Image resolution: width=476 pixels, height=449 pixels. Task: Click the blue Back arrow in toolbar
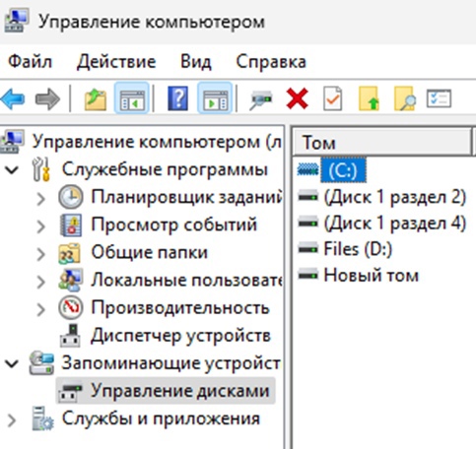coord(13,98)
